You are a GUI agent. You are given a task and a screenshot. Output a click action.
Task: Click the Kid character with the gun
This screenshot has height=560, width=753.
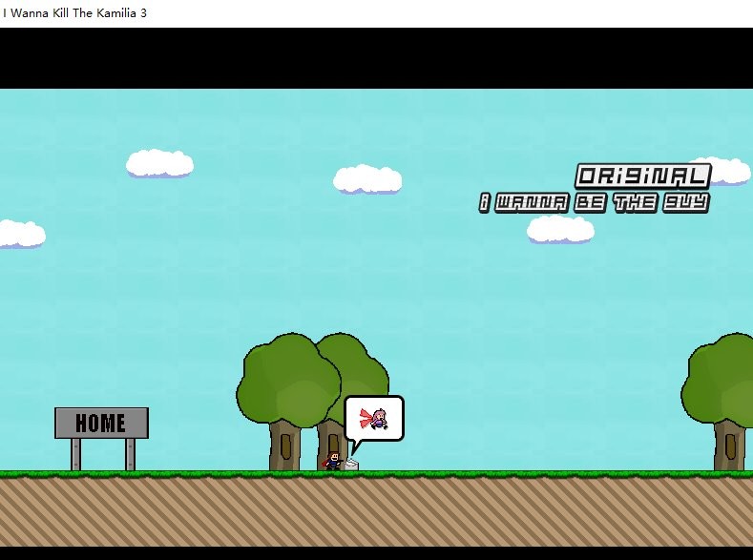333,461
